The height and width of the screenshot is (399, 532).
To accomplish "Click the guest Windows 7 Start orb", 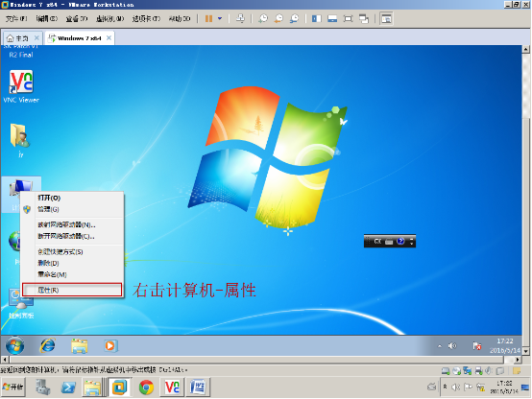I will coord(15,346).
